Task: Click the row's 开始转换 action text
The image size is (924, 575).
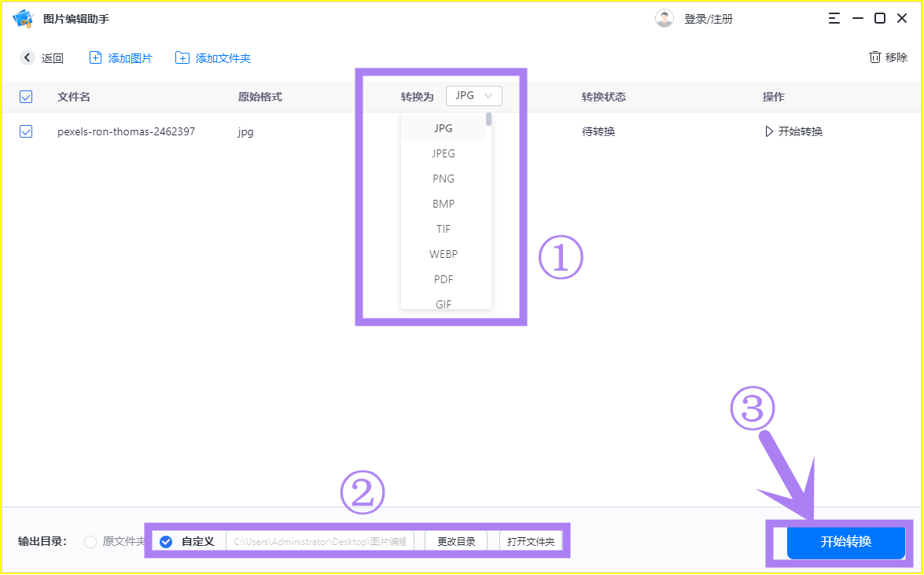Action: click(x=801, y=131)
